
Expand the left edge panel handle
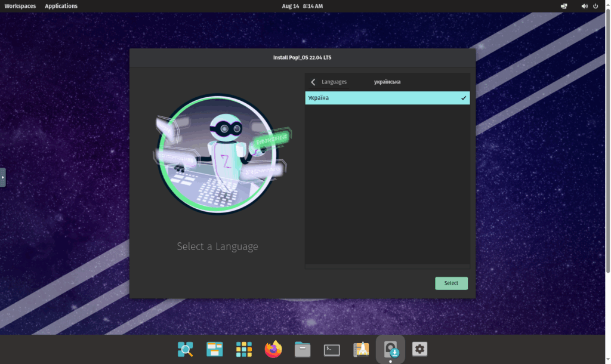(x=2, y=177)
